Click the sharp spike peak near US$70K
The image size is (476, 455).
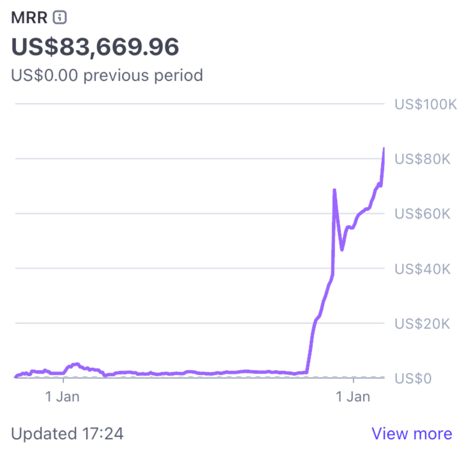point(334,190)
